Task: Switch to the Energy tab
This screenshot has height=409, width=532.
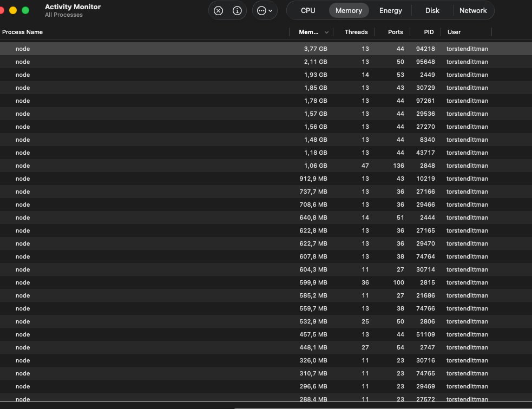Action: 391,10
